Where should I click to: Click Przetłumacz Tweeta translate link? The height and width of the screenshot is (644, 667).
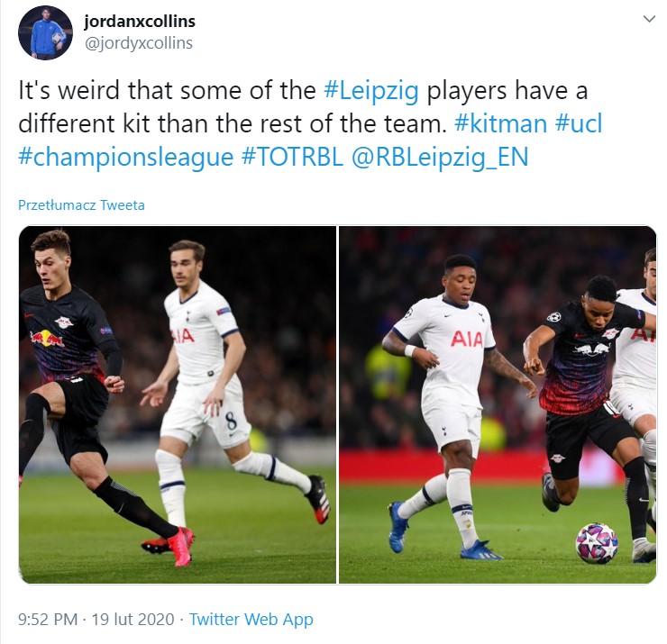tap(81, 205)
